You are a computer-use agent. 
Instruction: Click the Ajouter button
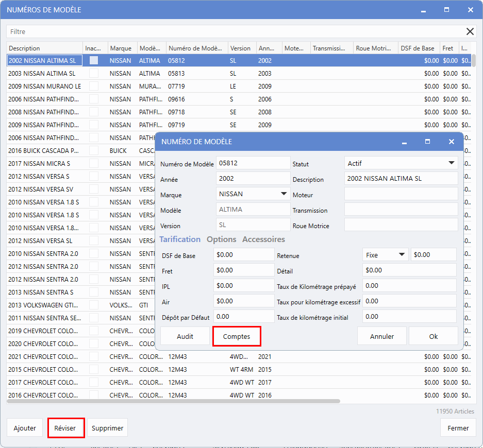(25, 428)
